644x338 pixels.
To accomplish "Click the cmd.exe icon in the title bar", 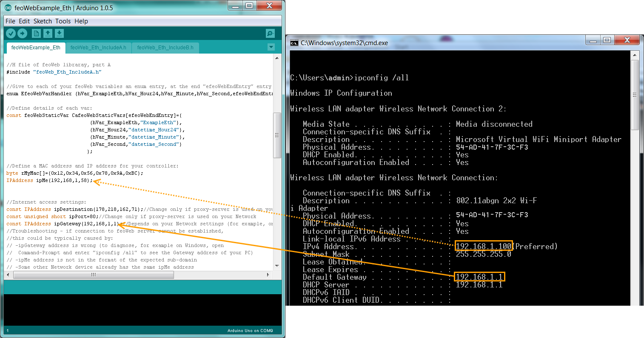I will [x=294, y=43].
